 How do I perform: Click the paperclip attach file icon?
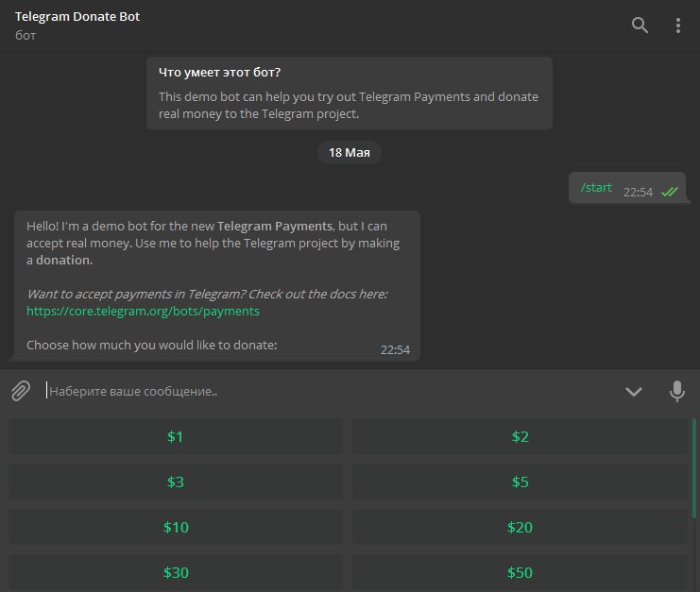21,391
